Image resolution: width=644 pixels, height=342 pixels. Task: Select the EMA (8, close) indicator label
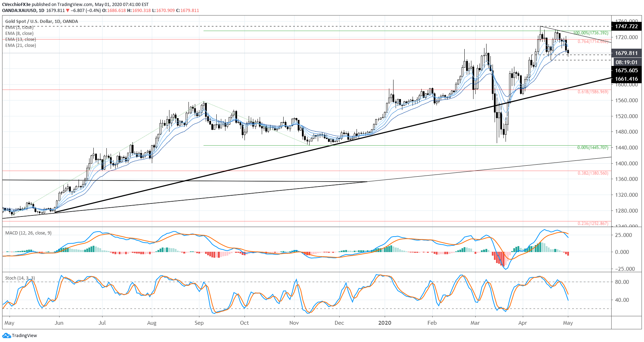click(19, 33)
